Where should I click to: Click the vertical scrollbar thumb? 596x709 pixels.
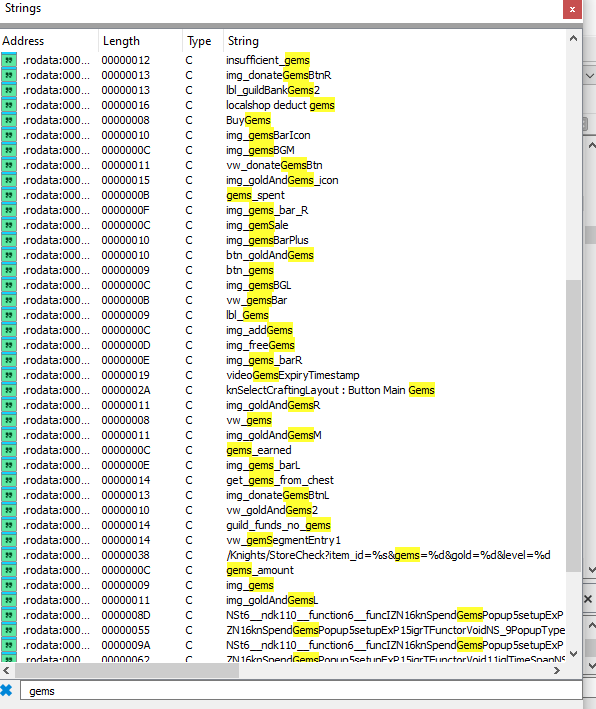[573, 425]
